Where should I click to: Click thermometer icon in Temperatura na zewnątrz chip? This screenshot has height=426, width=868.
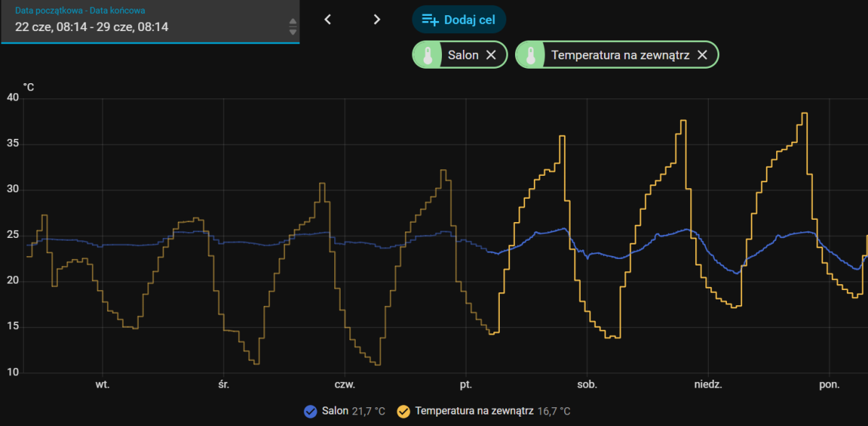532,55
